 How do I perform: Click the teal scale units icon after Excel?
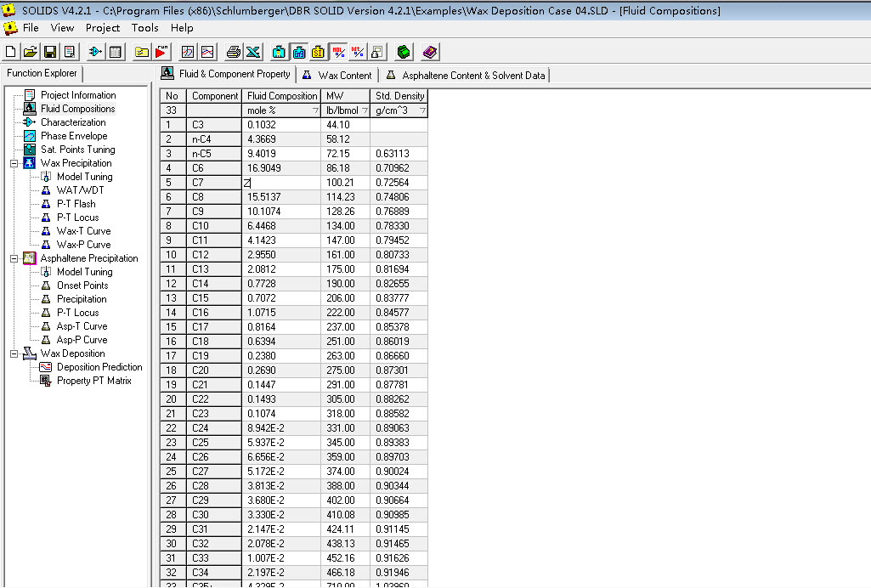click(279, 52)
